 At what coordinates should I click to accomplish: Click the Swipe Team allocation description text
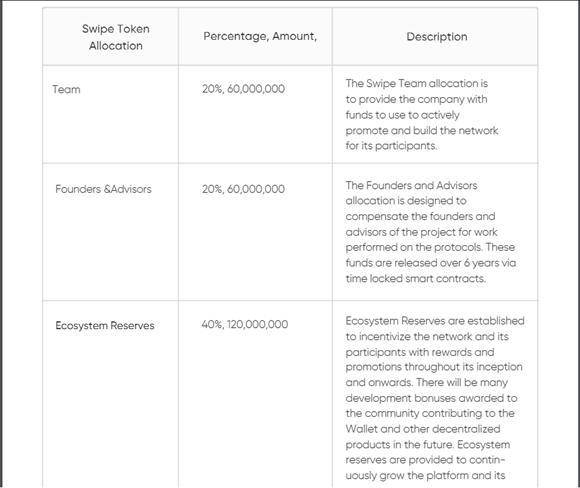(422, 115)
